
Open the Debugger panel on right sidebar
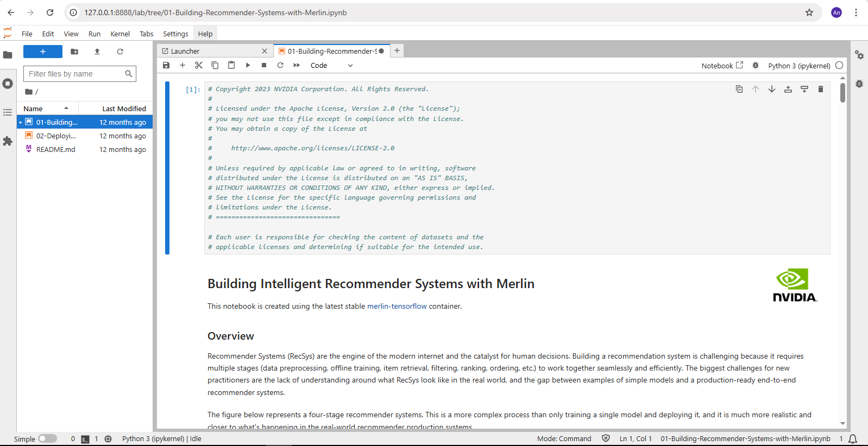[859, 84]
